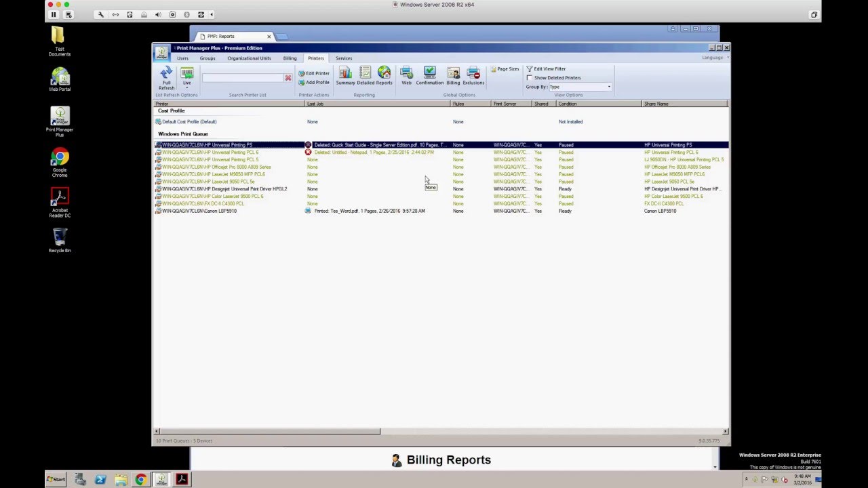Select HP Designjet Universal Print Driver HPGL2
The image size is (868, 488).
click(441, 189)
